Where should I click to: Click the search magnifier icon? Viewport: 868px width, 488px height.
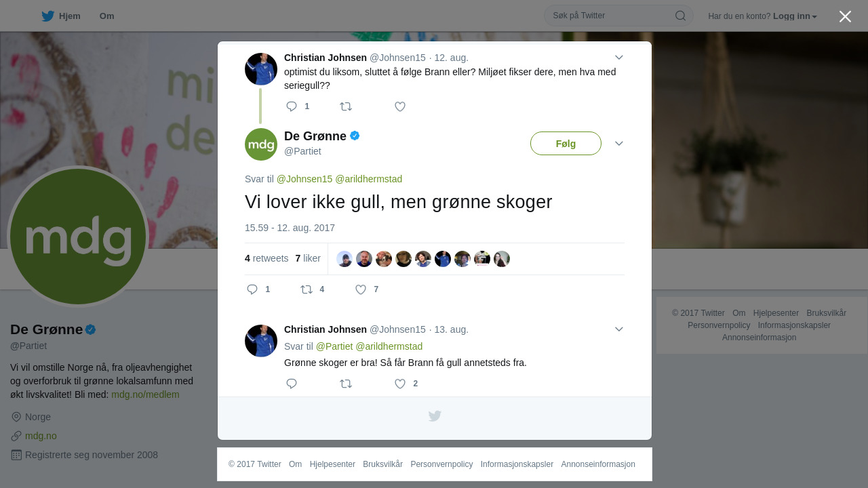[x=680, y=16]
